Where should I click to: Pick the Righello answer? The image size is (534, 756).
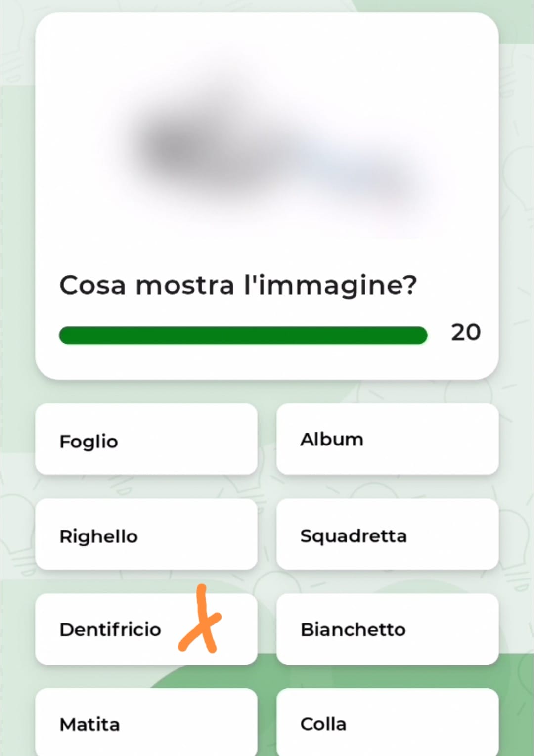click(x=146, y=534)
